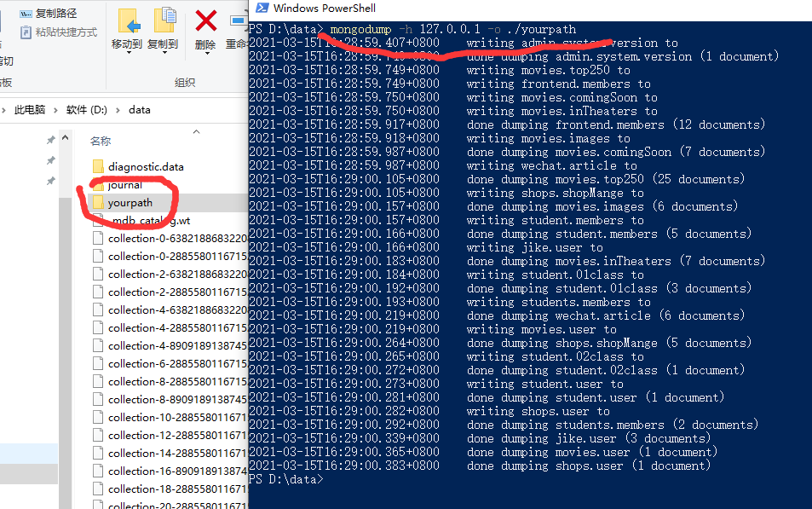Viewport: 812px width, 509px height.
Task: Click the Move to (移动到) icon
Action: point(129,21)
